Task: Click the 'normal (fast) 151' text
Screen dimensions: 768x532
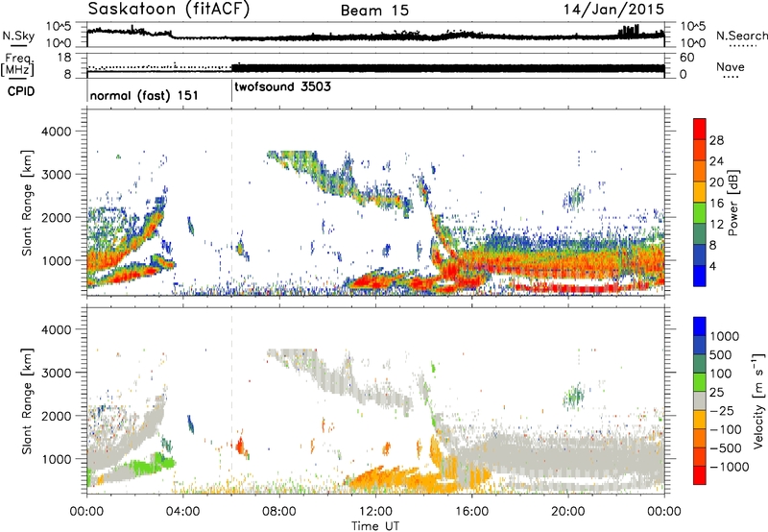Action: 144,95
